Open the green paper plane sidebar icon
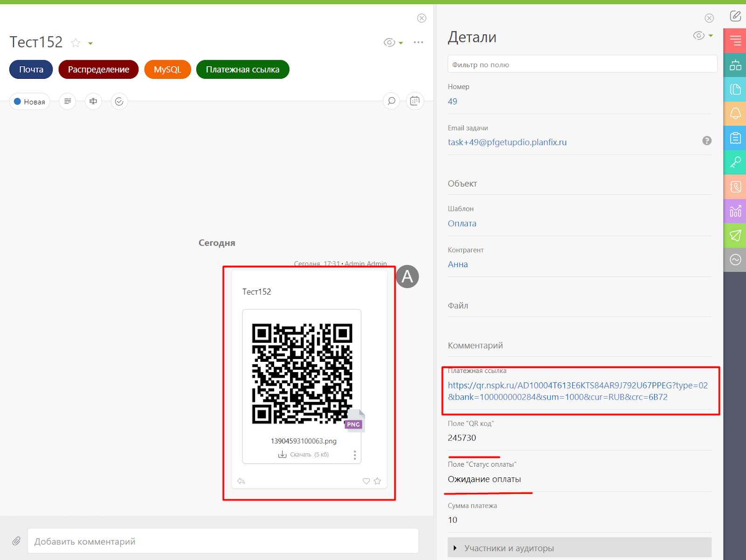 (735, 235)
